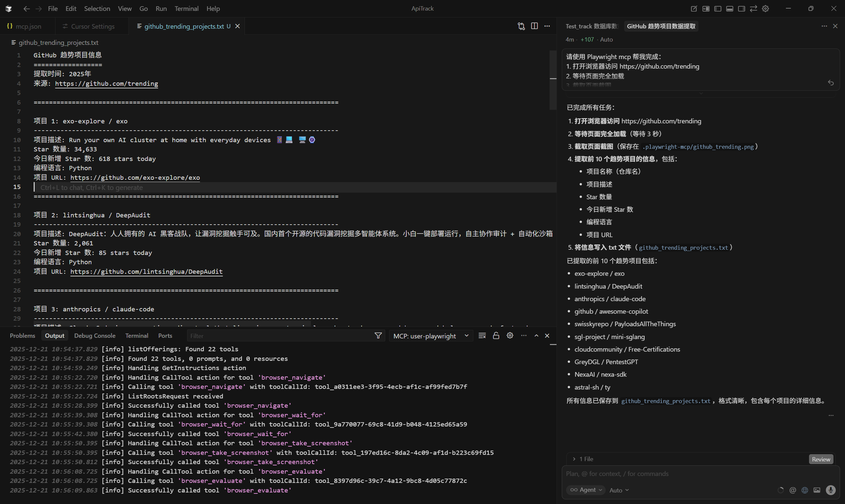Click the output Filter input field

(x=279, y=336)
